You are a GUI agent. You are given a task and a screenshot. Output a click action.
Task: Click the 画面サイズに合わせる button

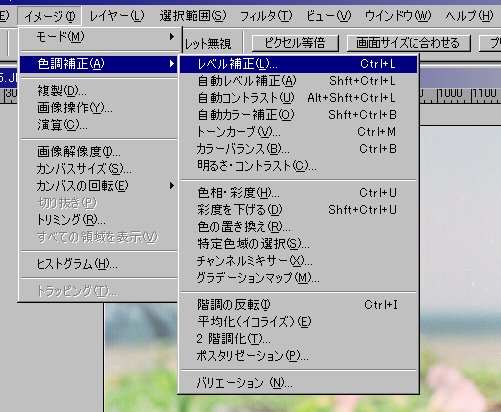408,43
